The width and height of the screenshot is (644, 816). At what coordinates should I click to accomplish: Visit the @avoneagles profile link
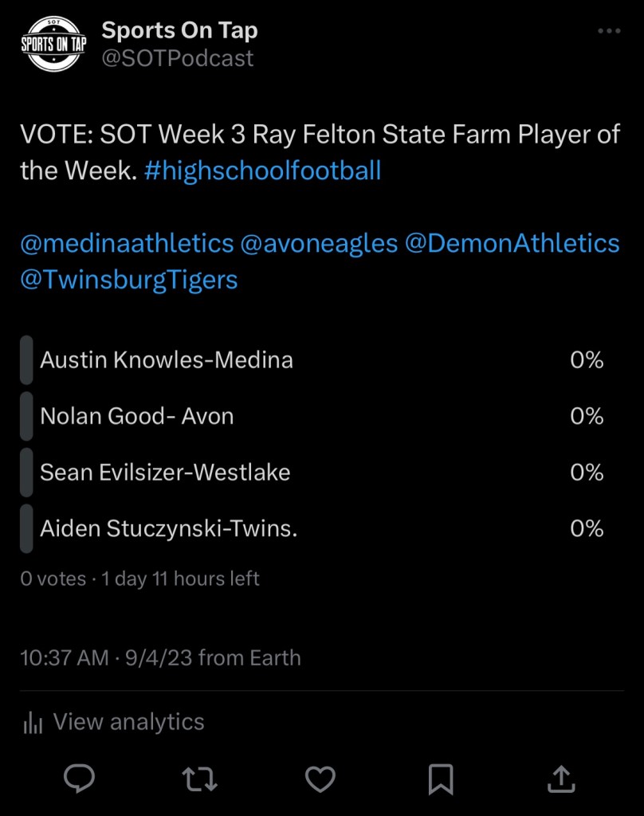coord(319,243)
